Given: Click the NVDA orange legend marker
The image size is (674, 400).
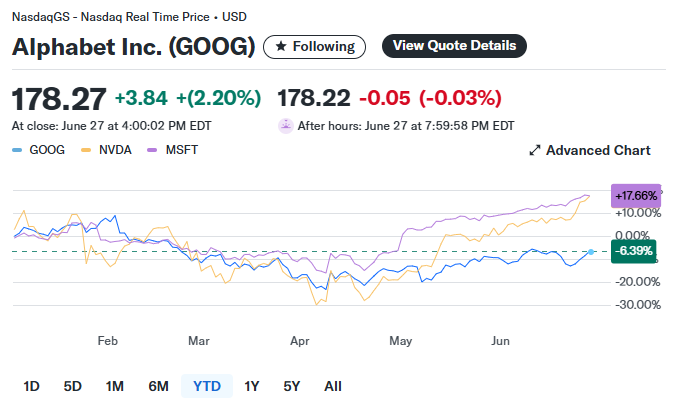Looking at the screenshot, I should point(86,150).
